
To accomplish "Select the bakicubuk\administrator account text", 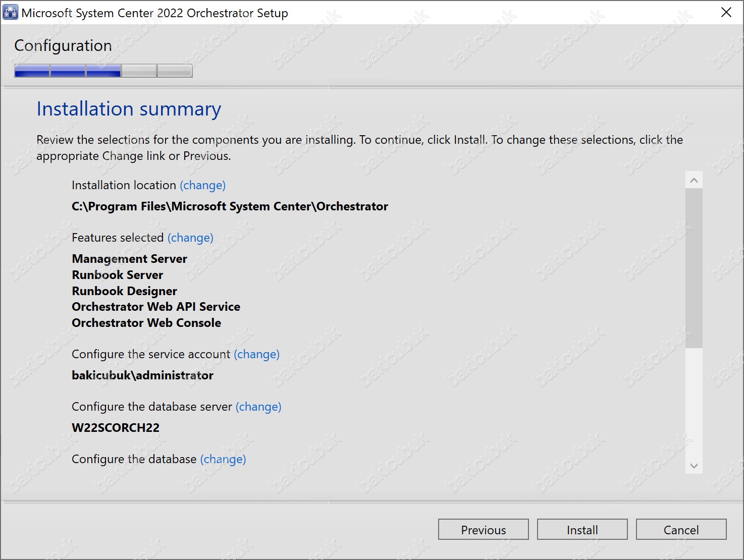I will [142, 375].
